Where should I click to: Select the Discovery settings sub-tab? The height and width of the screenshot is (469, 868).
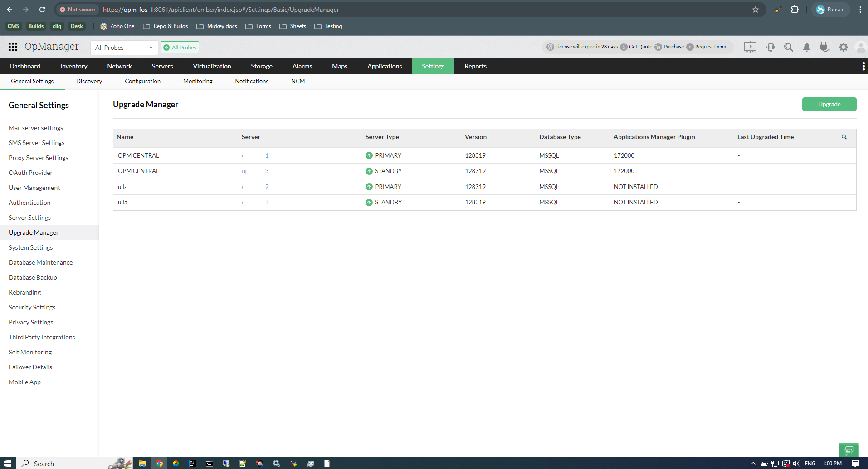(89, 81)
